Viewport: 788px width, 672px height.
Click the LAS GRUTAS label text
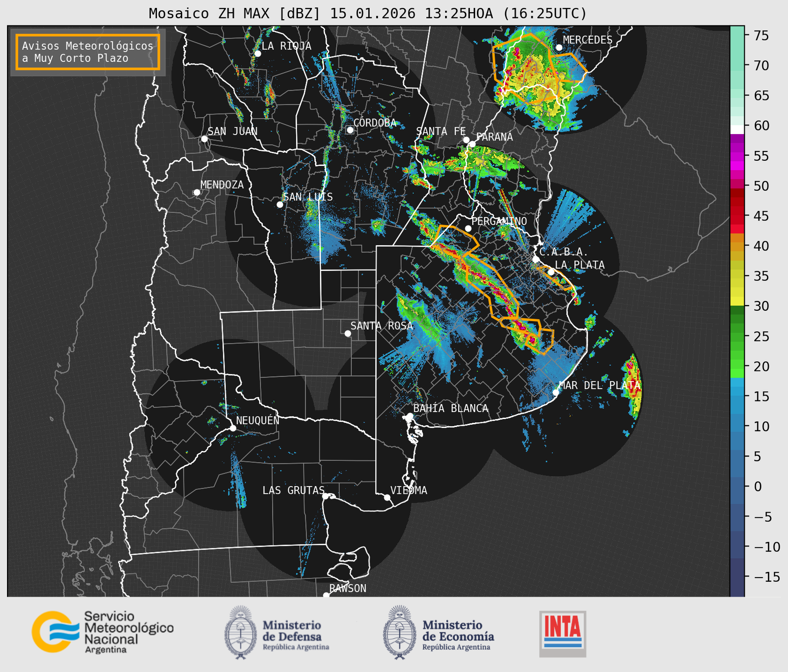tap(293, 490)
